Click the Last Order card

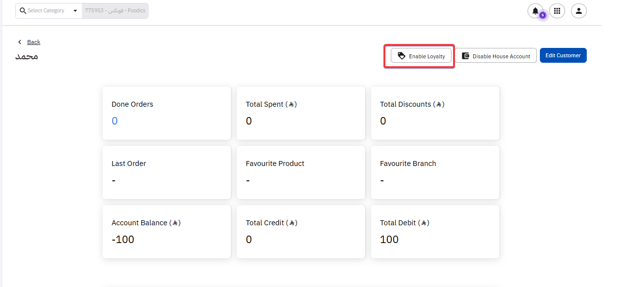click(x=166, y=172)
